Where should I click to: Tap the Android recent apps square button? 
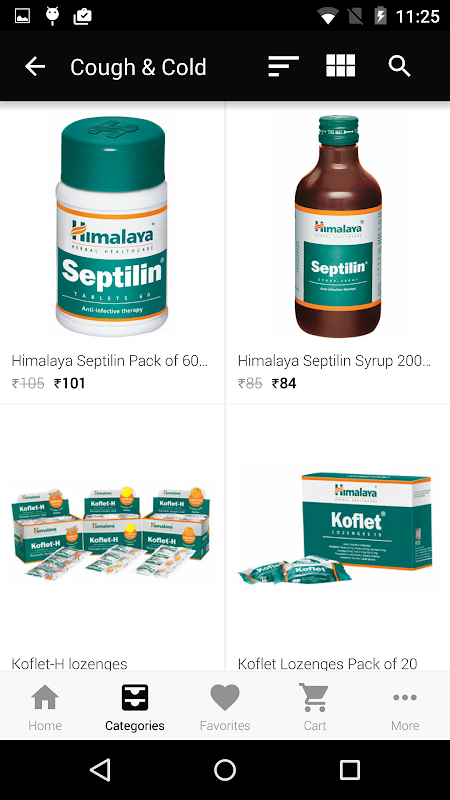point(350,769)
